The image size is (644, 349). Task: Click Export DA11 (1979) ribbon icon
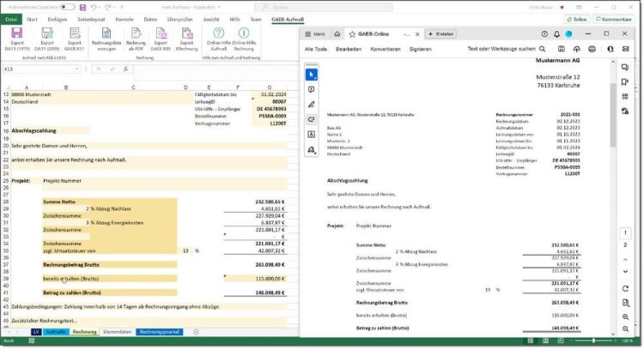[15, 39]
